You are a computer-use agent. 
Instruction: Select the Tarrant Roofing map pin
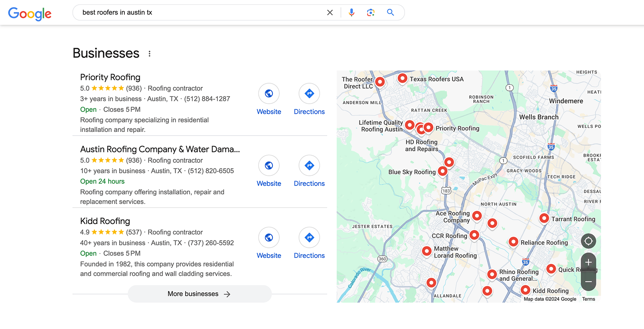[x=544, y=218]
